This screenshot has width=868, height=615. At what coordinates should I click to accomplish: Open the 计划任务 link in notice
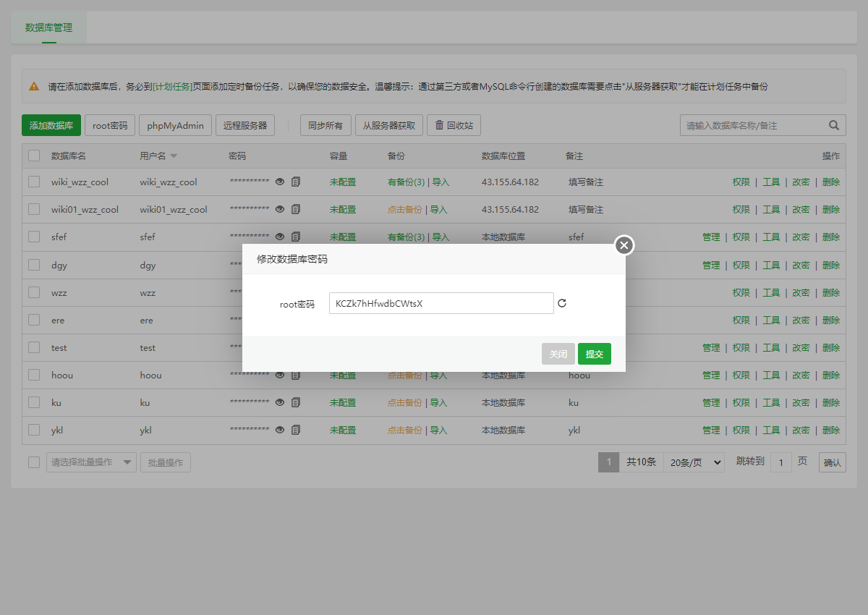[x=172, y=86]
